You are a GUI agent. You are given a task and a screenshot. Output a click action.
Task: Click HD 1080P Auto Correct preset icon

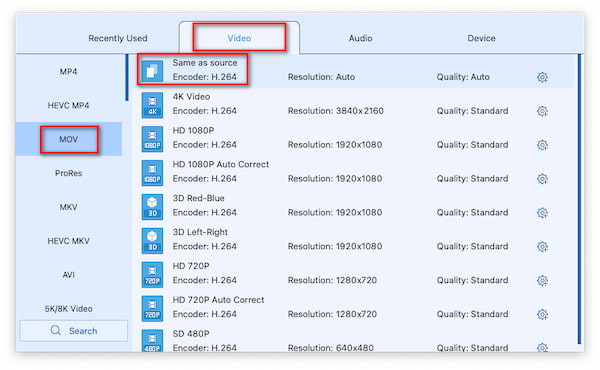(152, 173)
